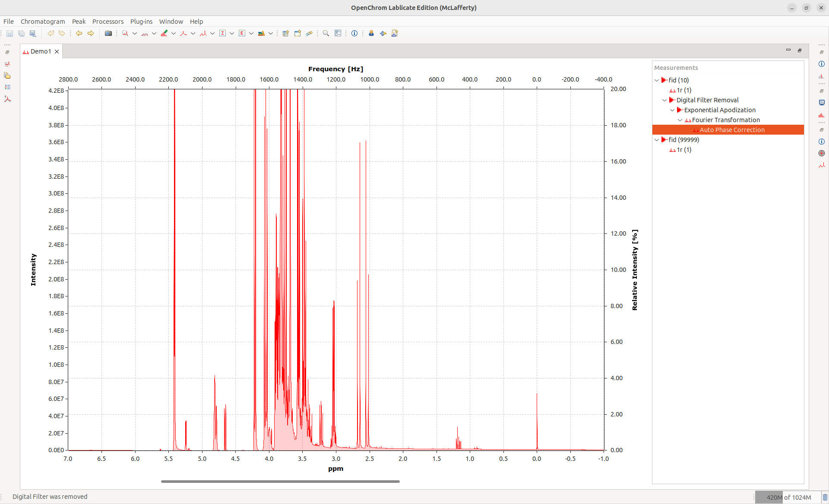The width and height of the screenshot is (829, 504).
Task: Click the yellow forward arrow icon
Action: click(x=91, y=33)
